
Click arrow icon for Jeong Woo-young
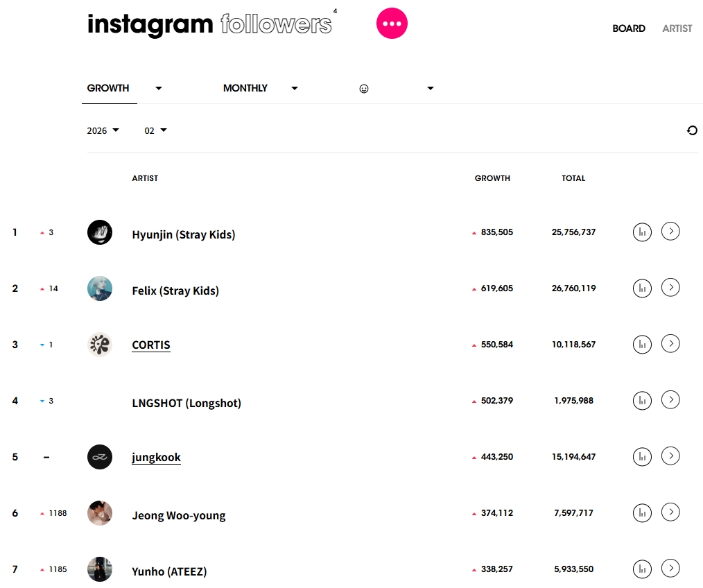(670, 512)
